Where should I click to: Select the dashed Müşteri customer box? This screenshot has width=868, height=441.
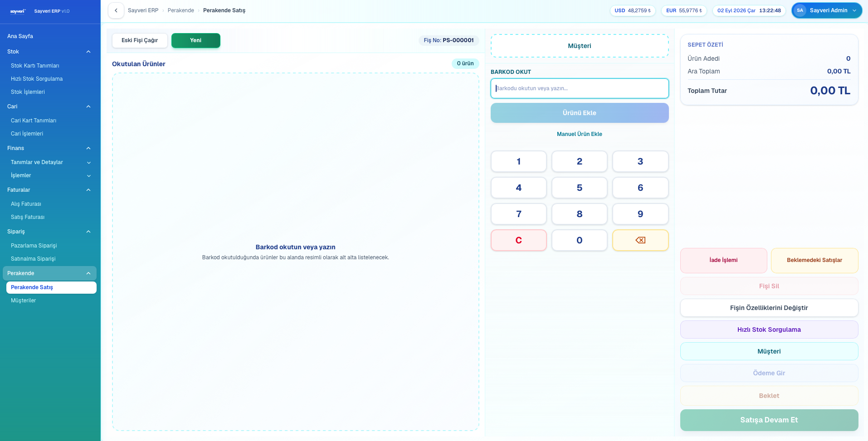[580, 46]
